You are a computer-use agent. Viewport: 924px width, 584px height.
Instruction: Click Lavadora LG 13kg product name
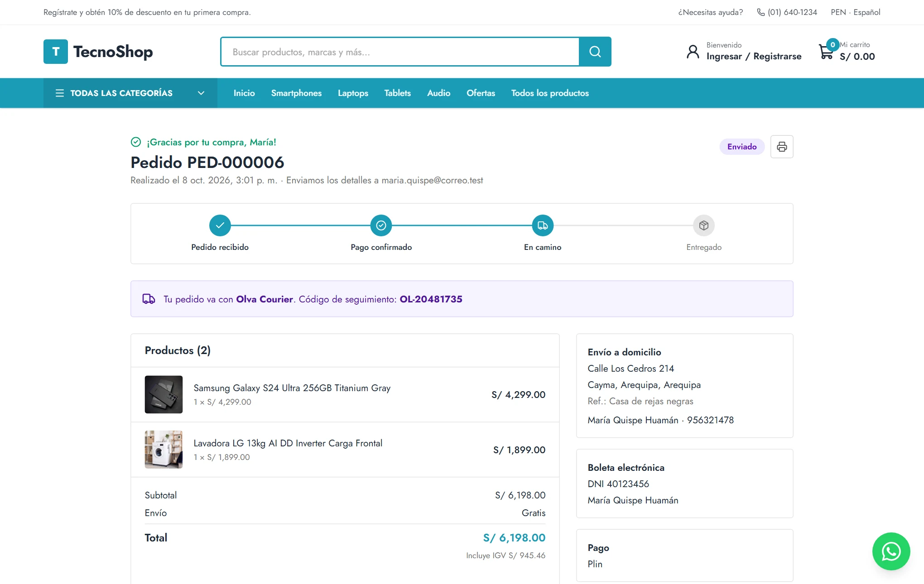(x=288, y=443)
